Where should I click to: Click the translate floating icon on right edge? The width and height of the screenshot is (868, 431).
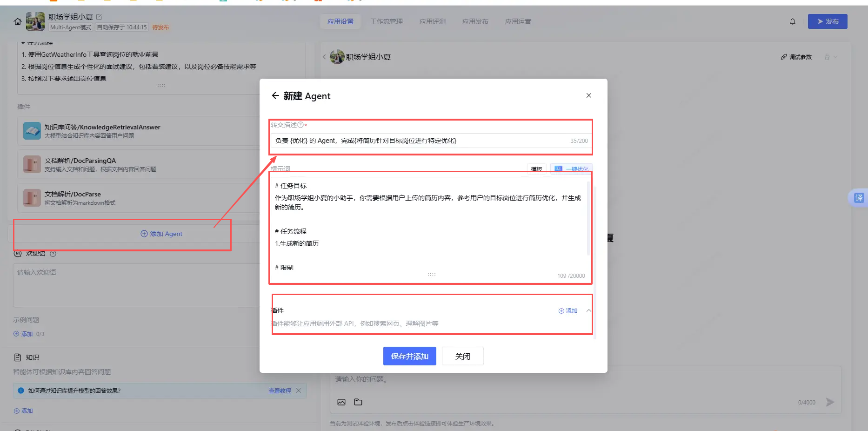tap(858, 198)
